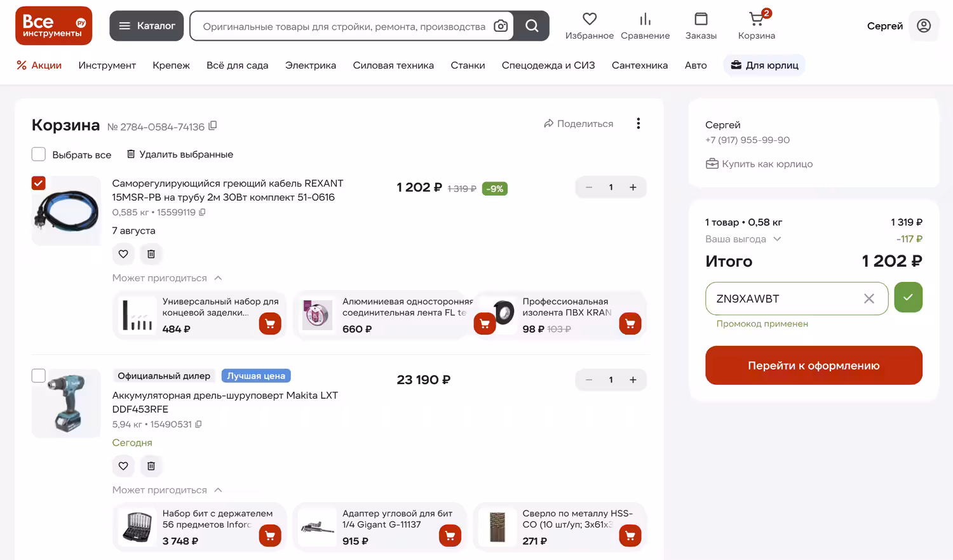Uncheck the REXANT cable item checkbox
This screenshot has height=560, width=953.
(39, 183)
